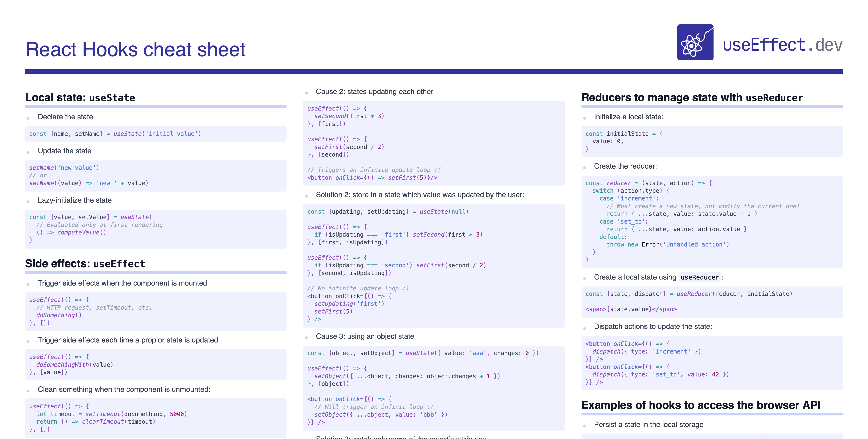868x439 pixels.
Task: Click Cause 3: using an object state
Action: point(365,336)
